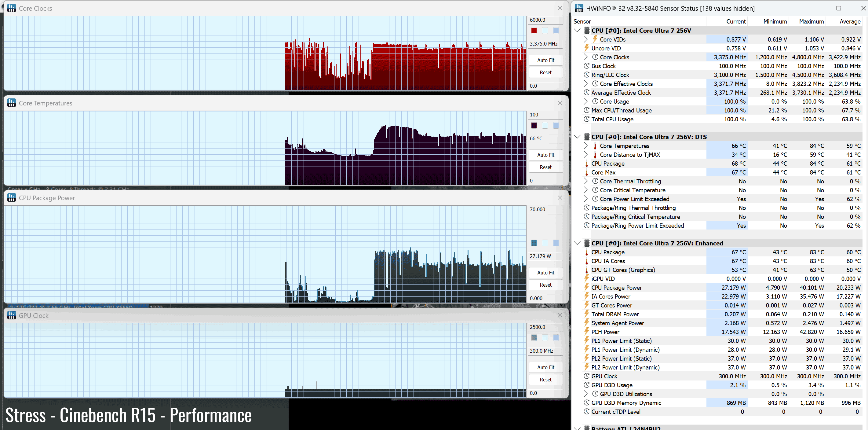Screen dimensions: 868x430
Task: Expand the Core Clocks sensor row
Action: (x=586, y=57)
